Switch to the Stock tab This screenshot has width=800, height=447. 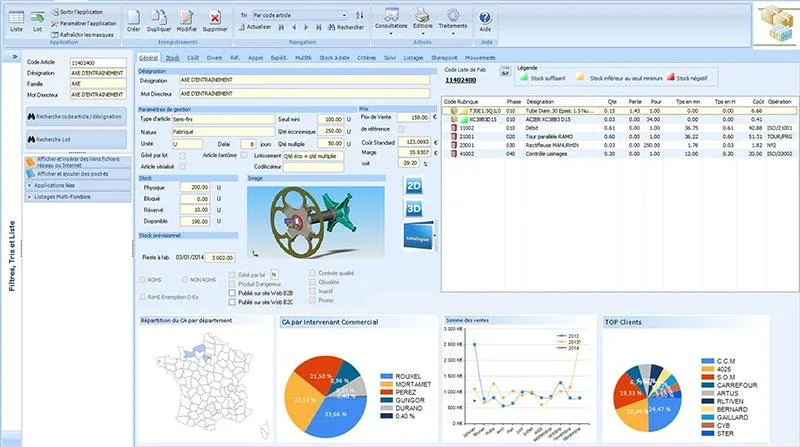click(172, 58)
